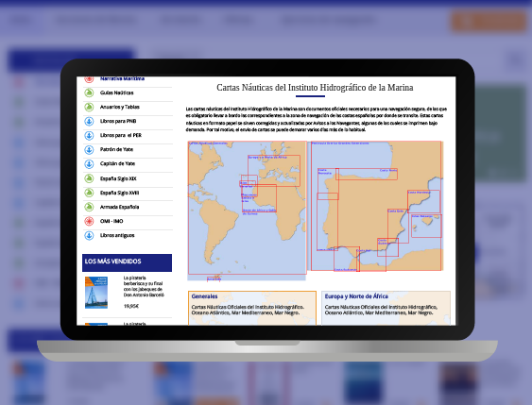The height and width of the screenshot is (405, 532).
Task: Open the Libros para PNB link
Action: pos(118,121)
